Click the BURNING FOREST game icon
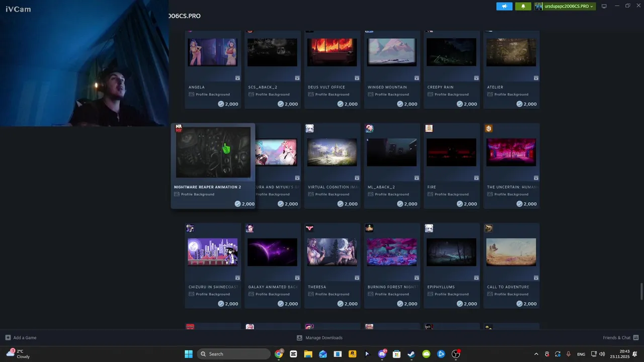Viewport: 644px width, 362px height. point(369,228)
